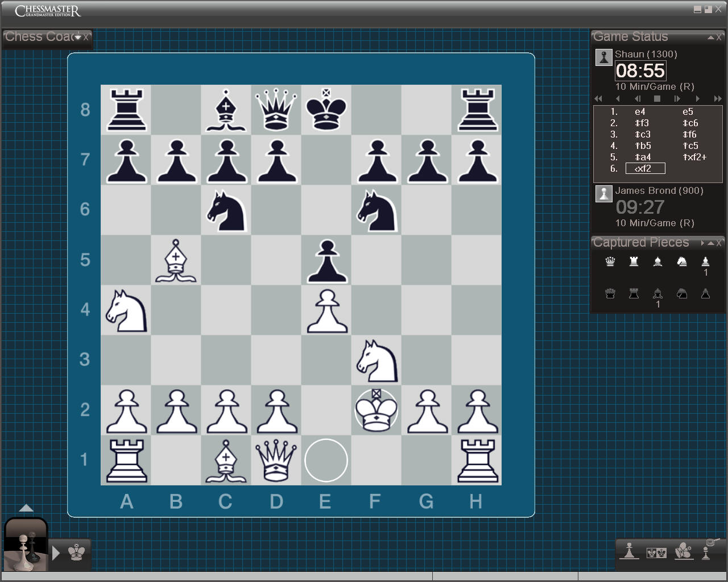Click the piece cluster icon in bottom-right toolbar
728x582 pixels.
[684, 551]
